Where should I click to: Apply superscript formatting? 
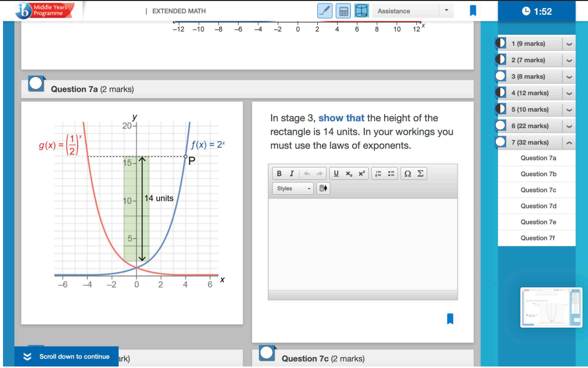361,174
